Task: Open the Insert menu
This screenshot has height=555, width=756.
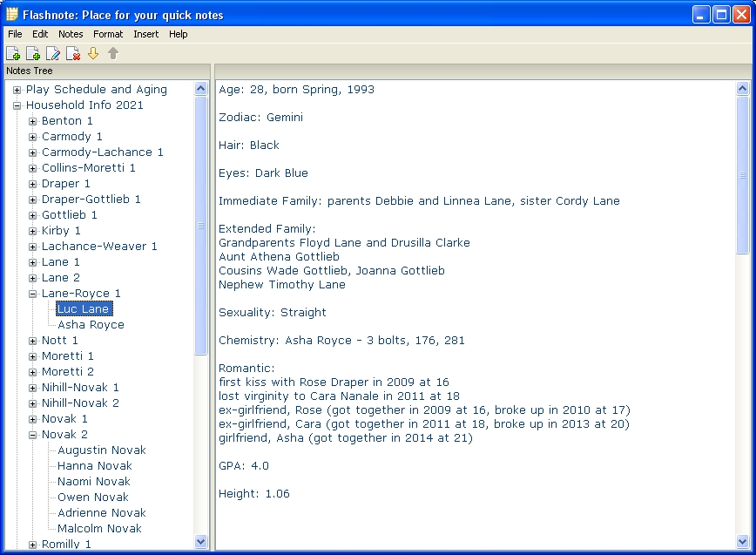Action: [146, 34]
